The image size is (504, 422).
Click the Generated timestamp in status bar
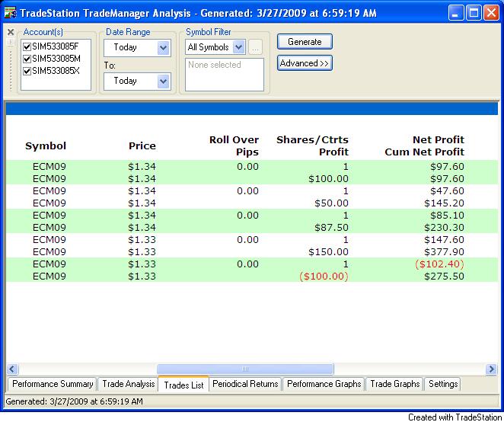[x=75, y=401]
